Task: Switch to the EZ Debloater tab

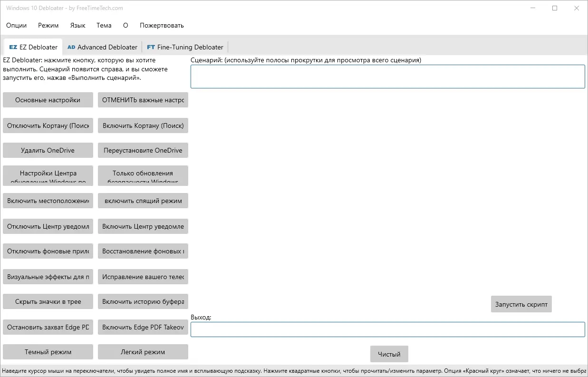Action: 33,47
